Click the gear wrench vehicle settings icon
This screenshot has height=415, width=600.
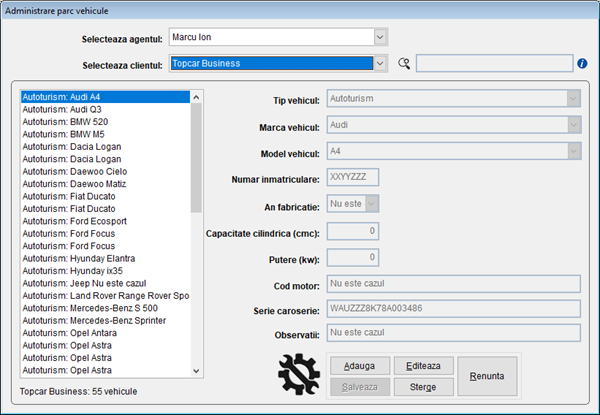click(298, 374)
